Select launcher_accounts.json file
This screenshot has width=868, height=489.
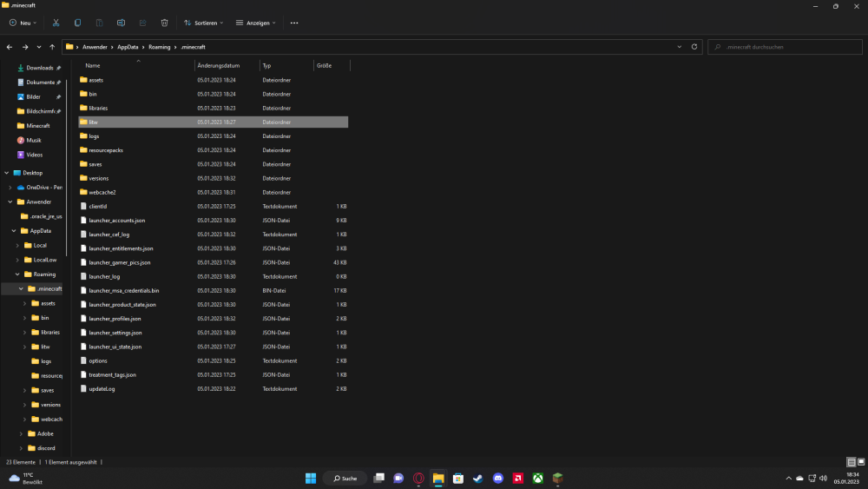214,221
